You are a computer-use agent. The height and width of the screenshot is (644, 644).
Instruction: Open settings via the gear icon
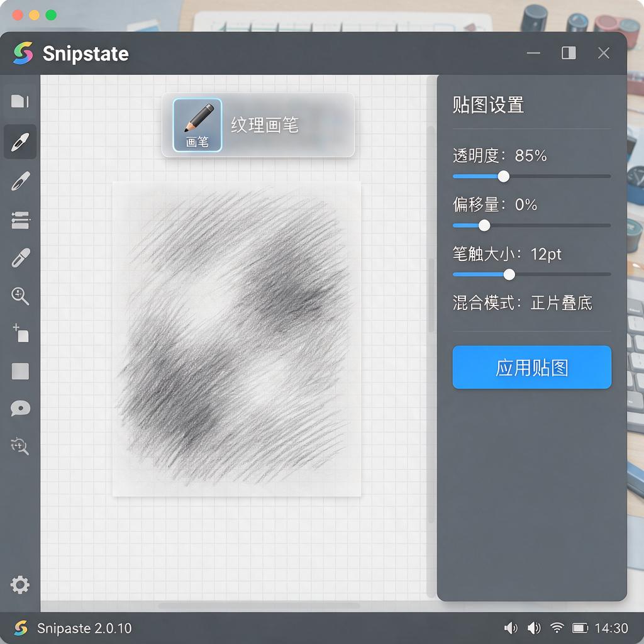click(19, 584)
